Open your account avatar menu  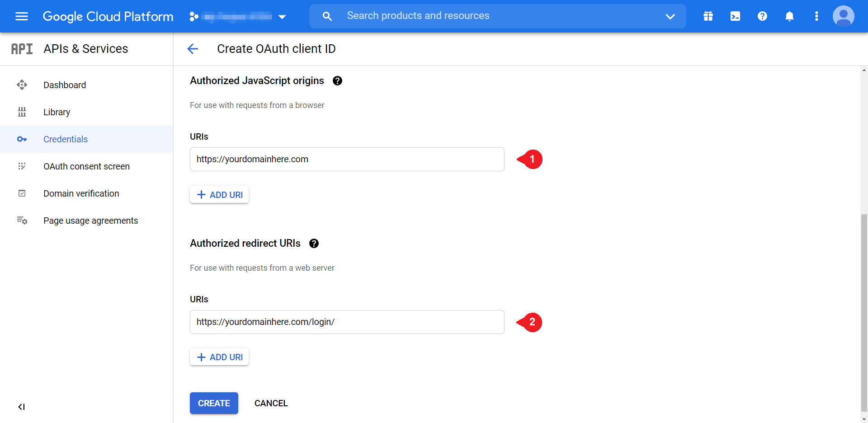point(844,16)
